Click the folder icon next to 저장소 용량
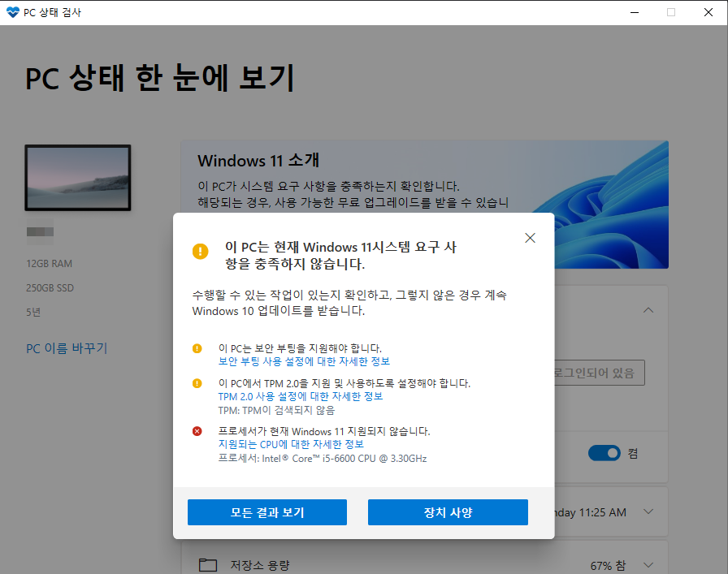The height and width of the screenshot is (574, 728). pyautogui.click(x=208, y=565)
